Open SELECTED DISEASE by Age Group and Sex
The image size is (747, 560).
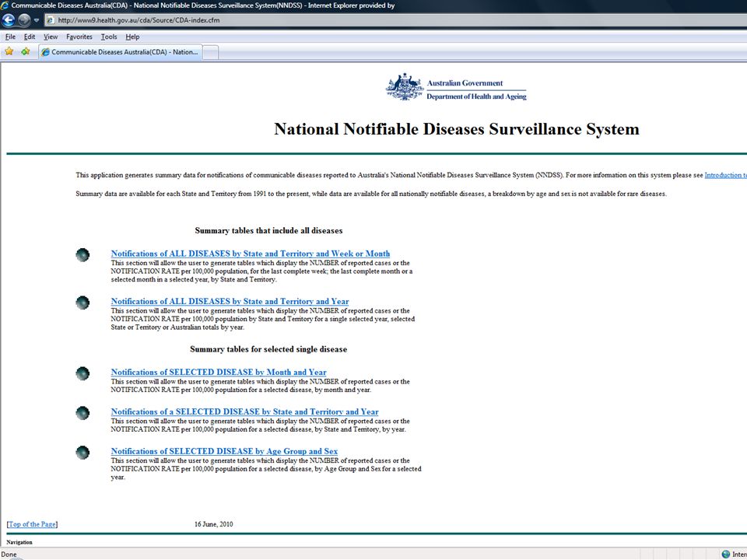[x=224, y=451]
